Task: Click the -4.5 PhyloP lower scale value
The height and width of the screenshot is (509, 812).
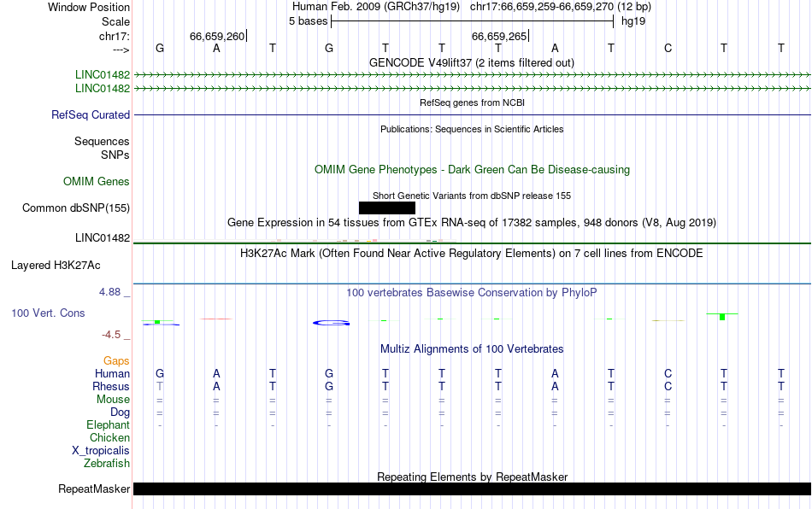Action: (x=111, y=335)
